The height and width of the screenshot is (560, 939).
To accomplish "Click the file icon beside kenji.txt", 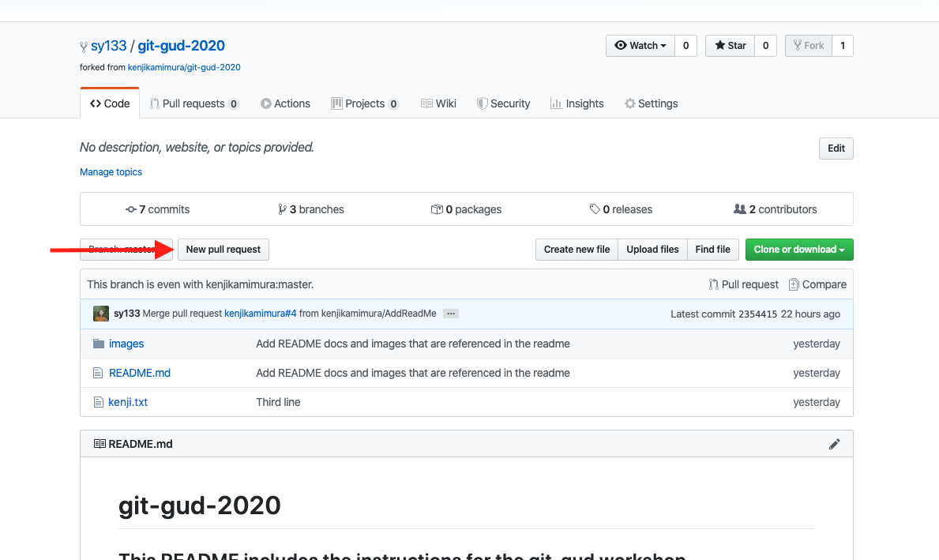I will pos(98,402).
